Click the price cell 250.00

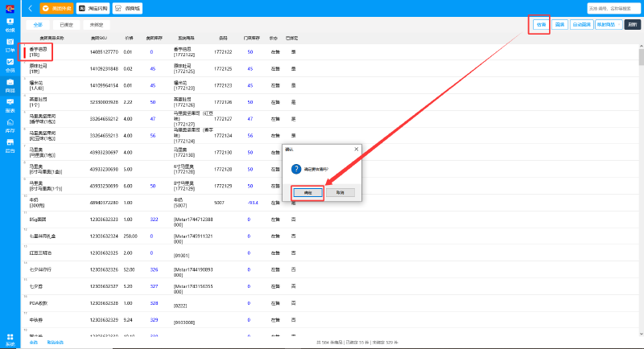(x=130, y=236)
